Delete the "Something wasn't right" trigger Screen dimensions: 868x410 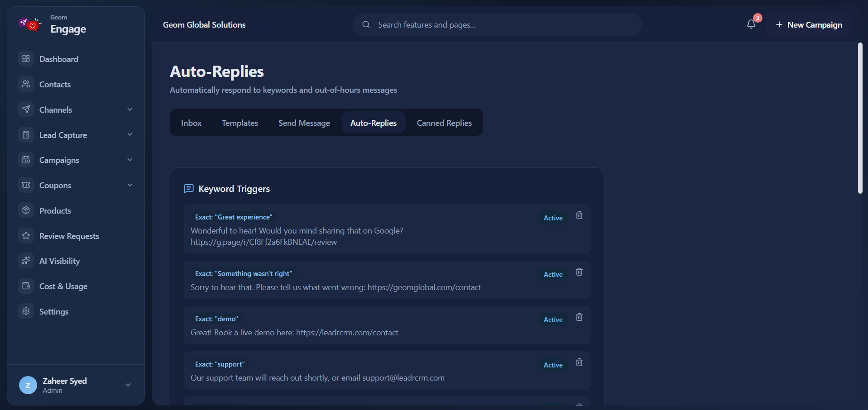pyautogui.click(x=579, y=272)
